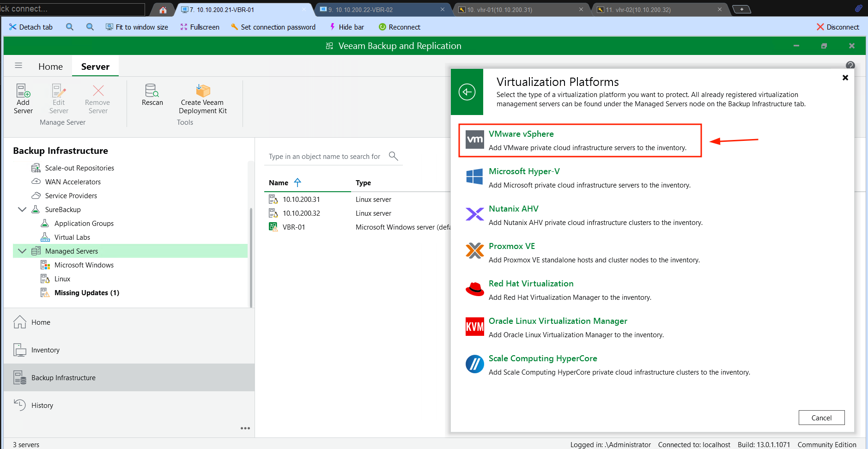
Task: Choose the Oracle Linux Virtualization Manager link
Action: pos(558,321)
